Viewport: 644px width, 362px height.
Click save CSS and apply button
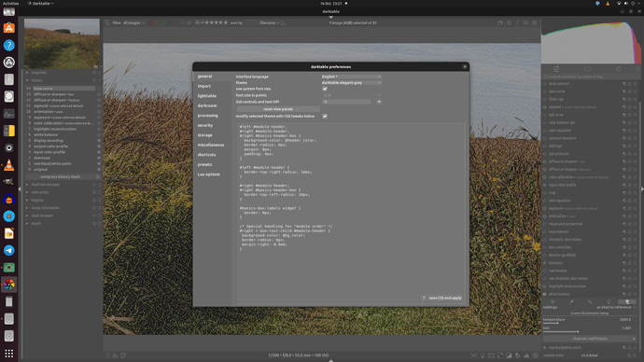pyautogui.click(x=445, y=298)
